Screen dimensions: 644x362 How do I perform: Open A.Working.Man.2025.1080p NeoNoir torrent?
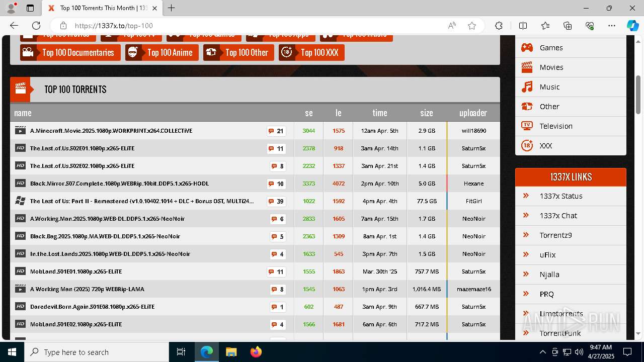107,219
